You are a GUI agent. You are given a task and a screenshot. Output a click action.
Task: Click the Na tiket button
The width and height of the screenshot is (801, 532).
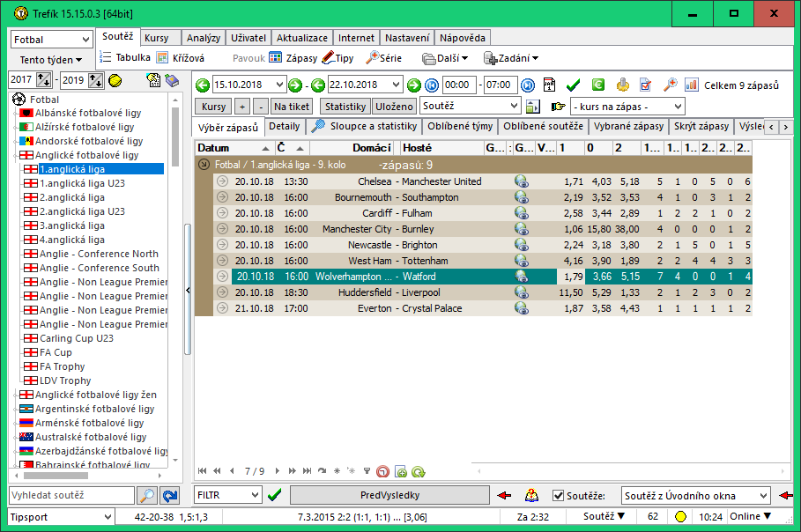click(x=292, y=107)
